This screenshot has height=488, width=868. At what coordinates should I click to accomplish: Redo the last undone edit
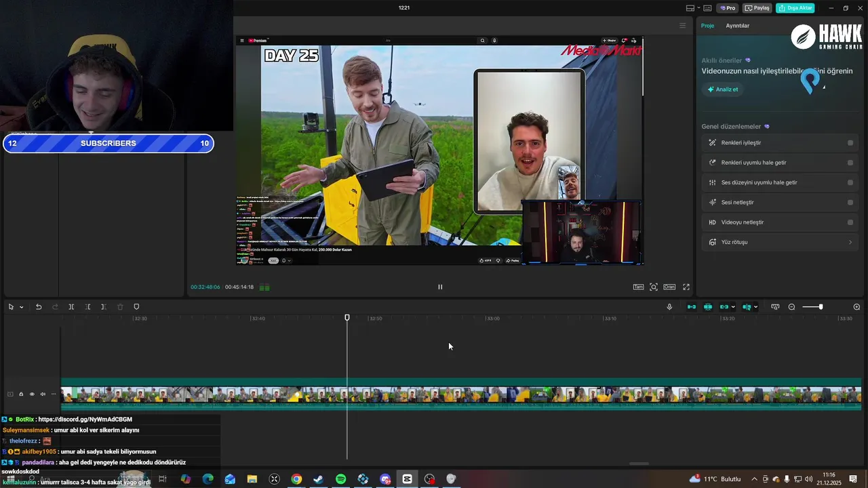point(55,307)
